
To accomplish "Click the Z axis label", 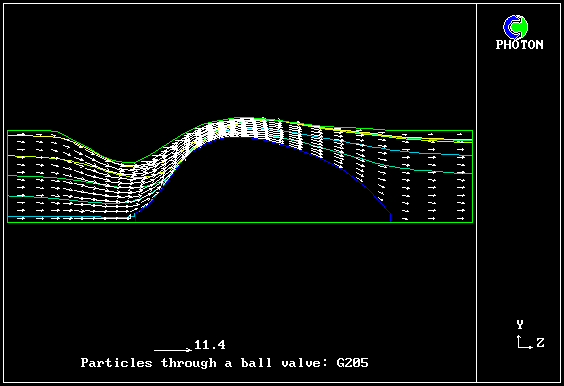I will [540, 342].
